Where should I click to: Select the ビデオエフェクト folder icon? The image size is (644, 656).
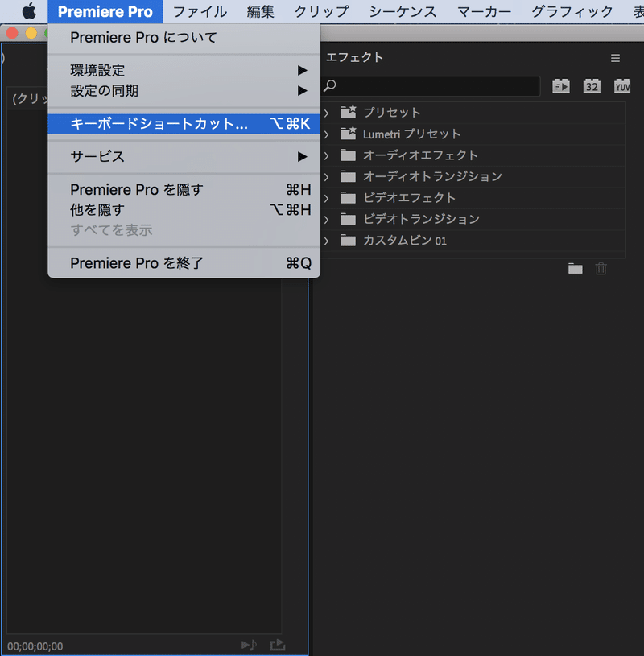tap(348, 198)
